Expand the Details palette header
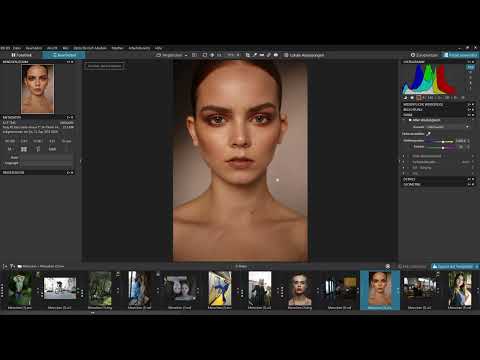 tap(439, 179)
